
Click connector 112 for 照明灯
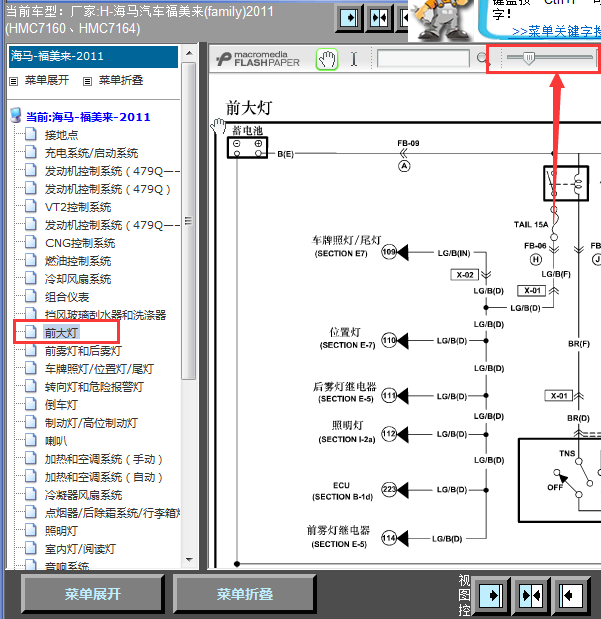[389, 434]
